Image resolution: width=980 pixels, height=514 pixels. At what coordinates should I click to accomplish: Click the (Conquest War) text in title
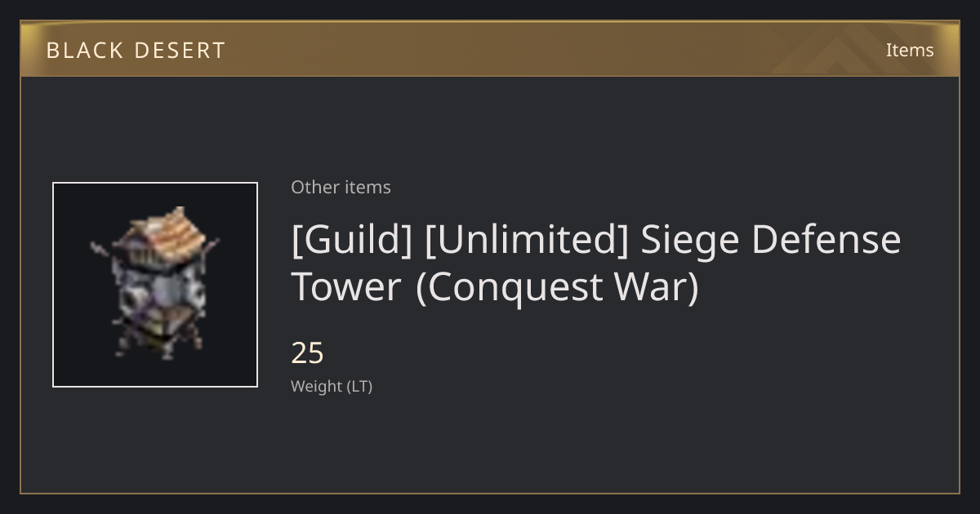click(x=558, y=287)
